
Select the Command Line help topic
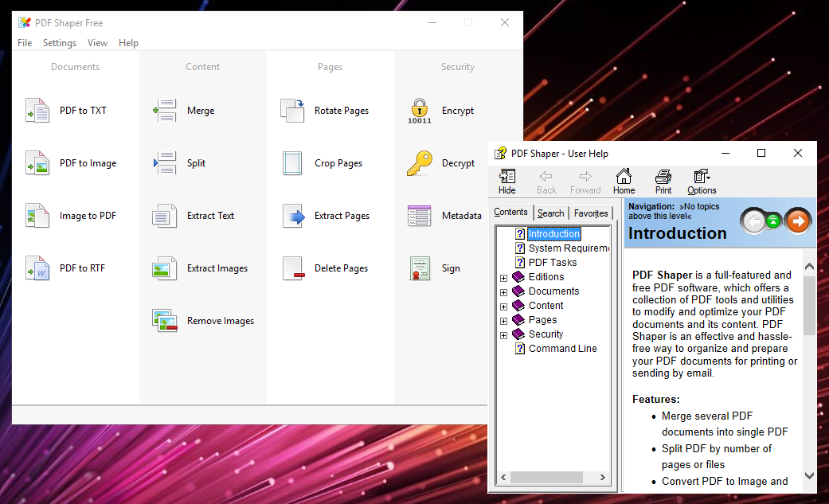pos(562,349)
